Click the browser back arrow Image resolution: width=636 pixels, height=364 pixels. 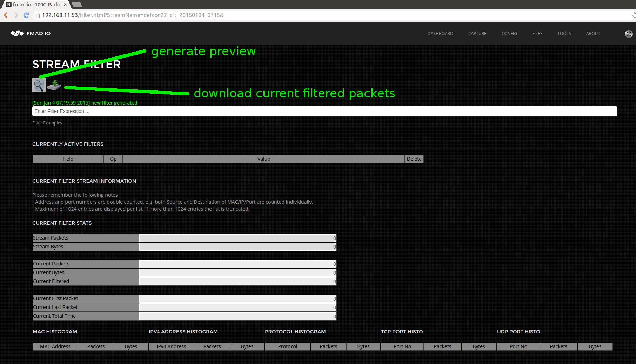(x=5, y=15)
